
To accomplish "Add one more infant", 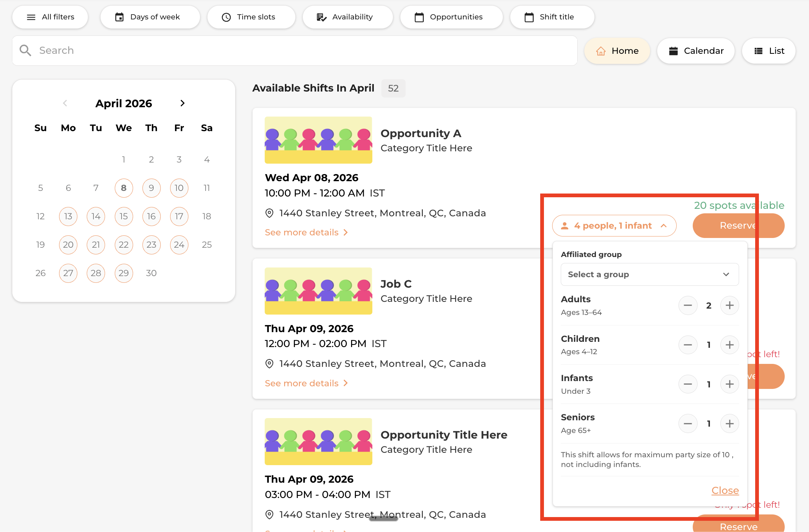I will 729,384.
